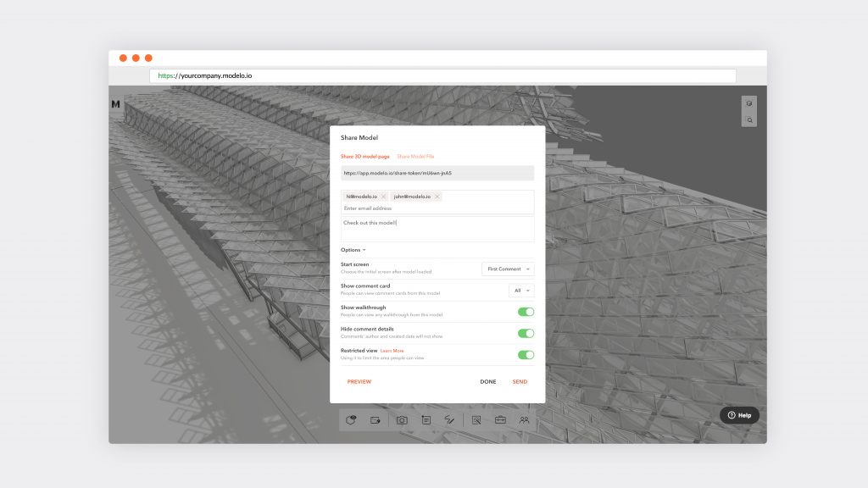868x488 pixels.
Task: Click the DONE button
Action: pos(487,382)
